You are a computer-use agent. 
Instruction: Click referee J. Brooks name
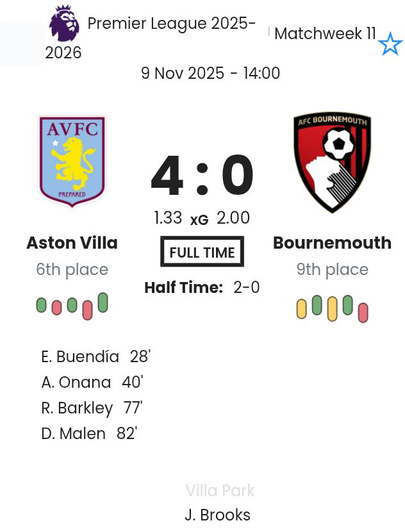click(217, 515)
